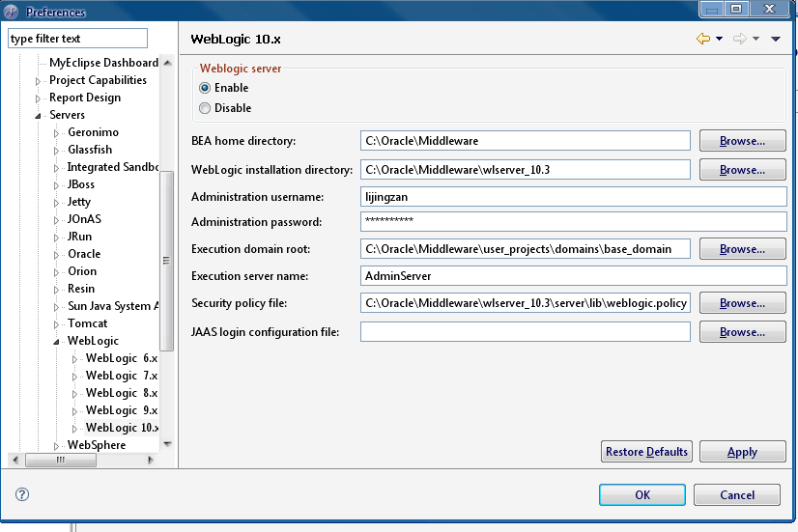Viewport: 798px width, 532px height.
Task: Select the Resin server entry
Action: click(81, 289)
